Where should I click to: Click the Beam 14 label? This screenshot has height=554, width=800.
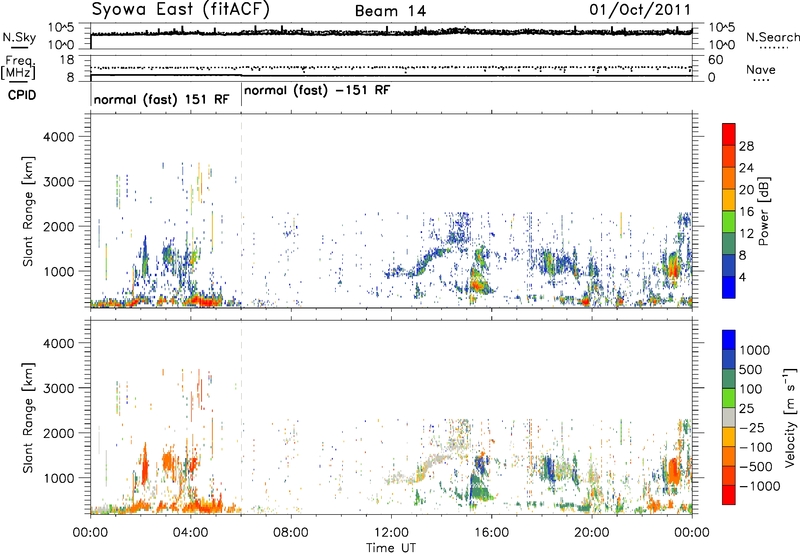(x=390, y=11)
